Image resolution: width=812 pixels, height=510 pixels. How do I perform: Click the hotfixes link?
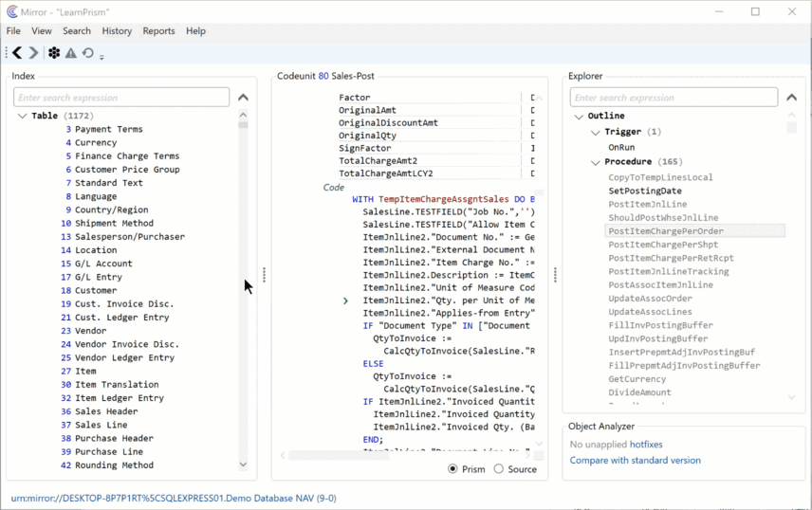coord(646,445)
